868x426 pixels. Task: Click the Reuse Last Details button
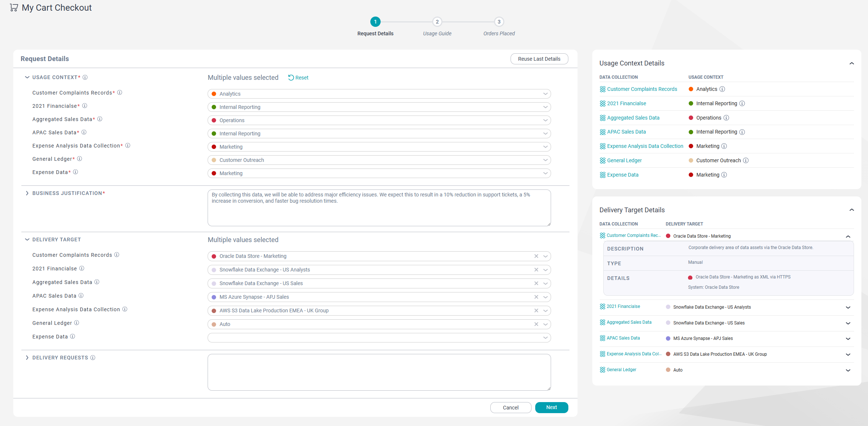[539, 59]
